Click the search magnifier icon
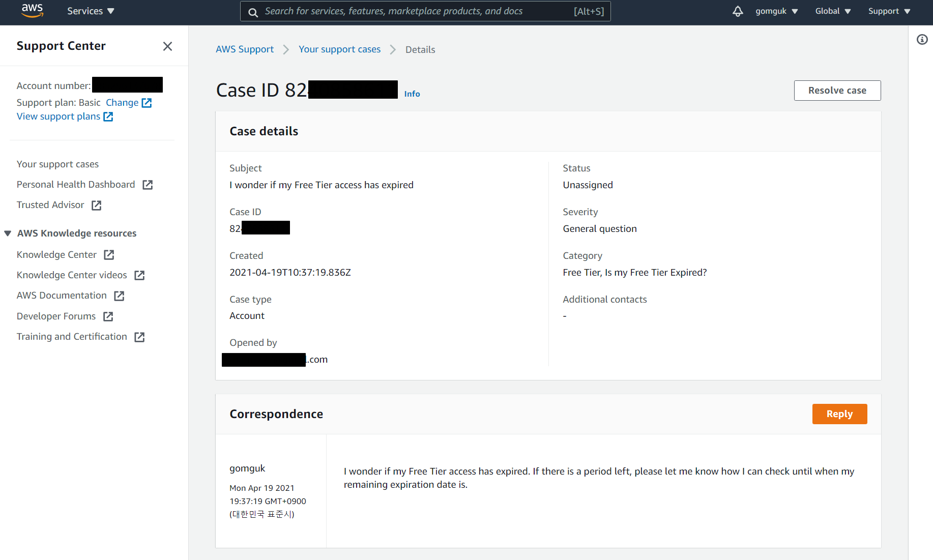The image size is (933, 560). tap(253, 12)
